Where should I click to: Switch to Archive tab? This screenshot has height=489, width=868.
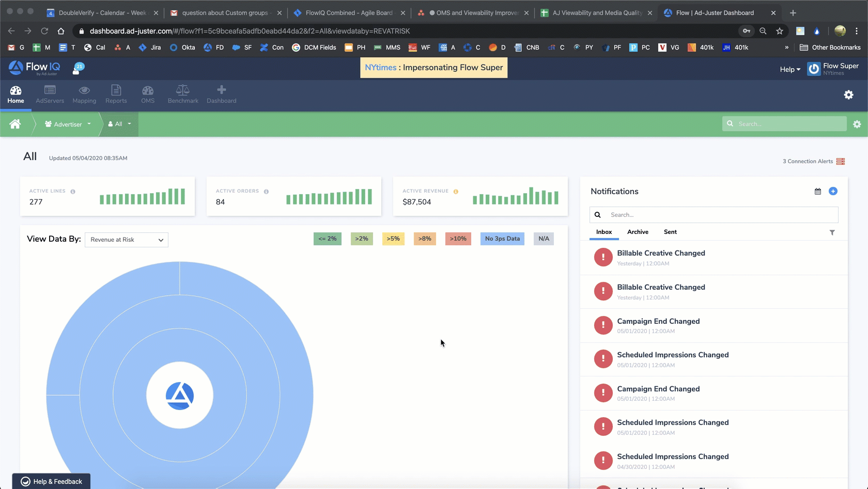[638, 232]
